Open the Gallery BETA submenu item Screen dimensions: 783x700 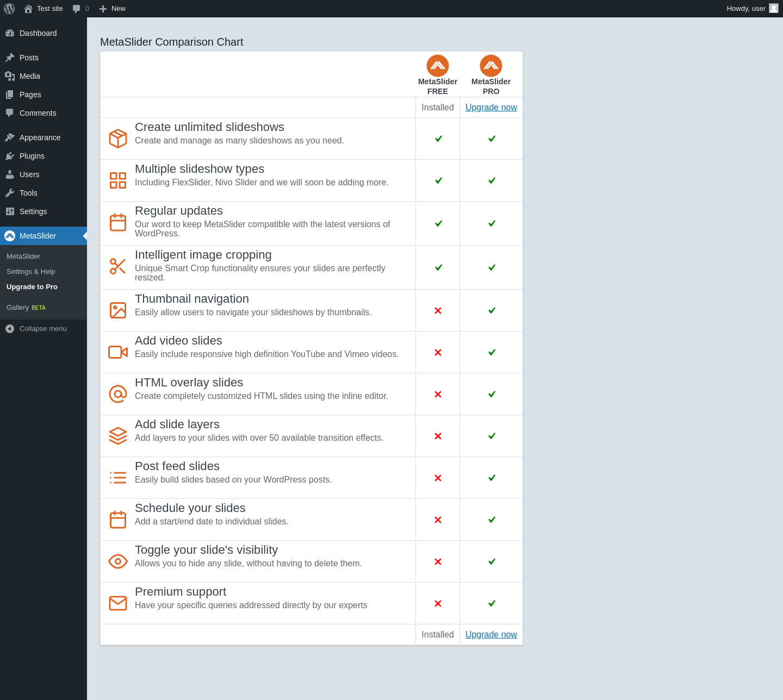coord(26,308)
